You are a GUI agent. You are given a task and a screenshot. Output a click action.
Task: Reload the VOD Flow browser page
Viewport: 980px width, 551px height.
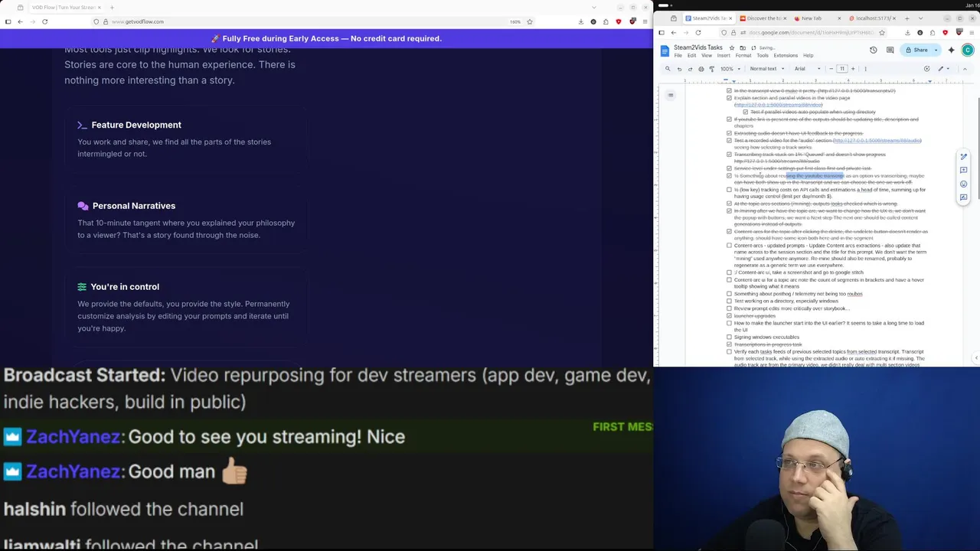(x=44, y=21)
